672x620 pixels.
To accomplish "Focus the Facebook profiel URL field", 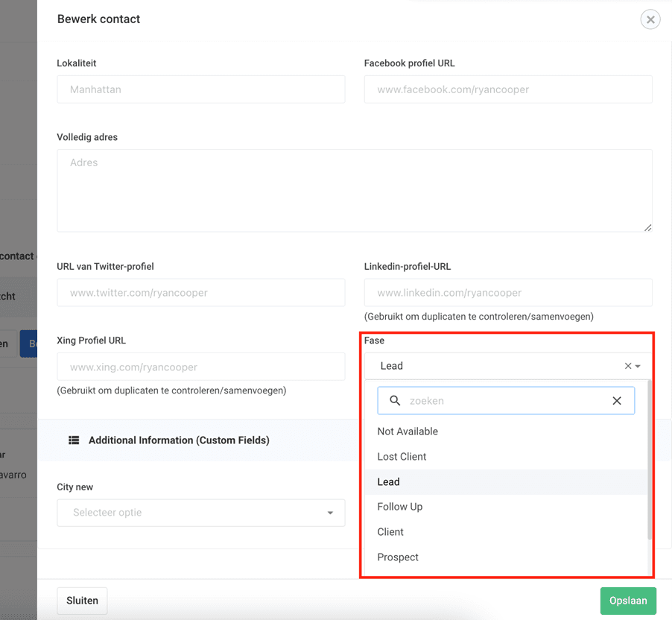I will 507,89.
